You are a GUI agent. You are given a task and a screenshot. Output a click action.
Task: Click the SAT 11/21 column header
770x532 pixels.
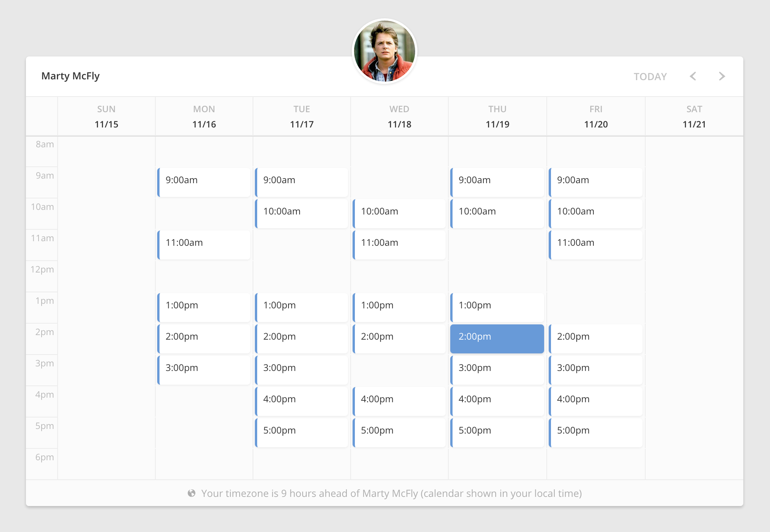694,116
